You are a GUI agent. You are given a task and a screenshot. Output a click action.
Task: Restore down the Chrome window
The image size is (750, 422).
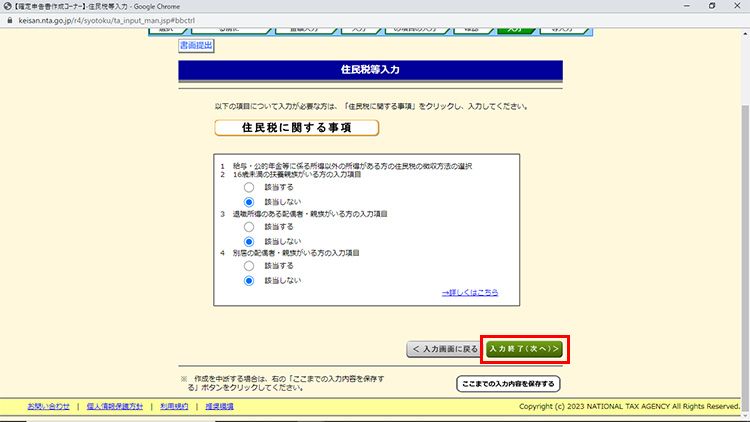(x=709, y=6)
